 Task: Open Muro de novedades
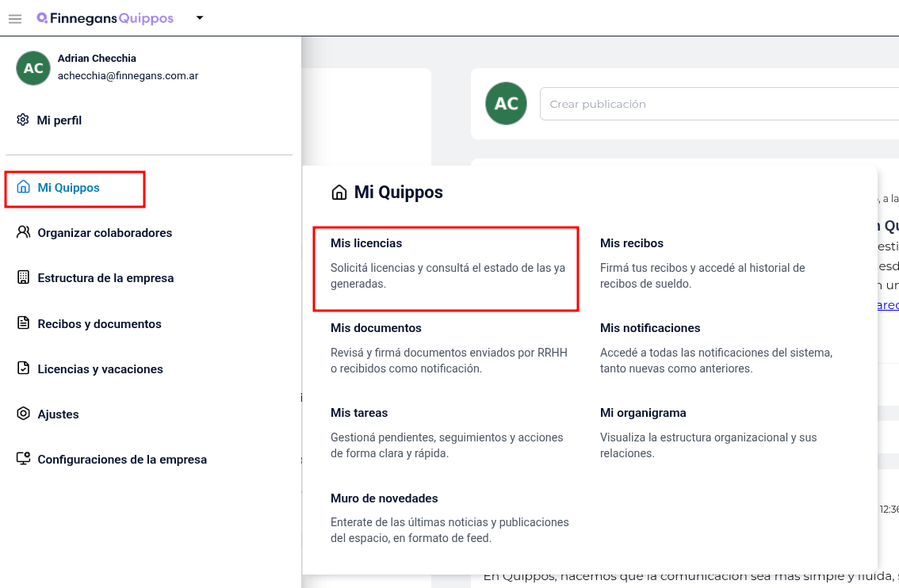(x=384, y=498)
